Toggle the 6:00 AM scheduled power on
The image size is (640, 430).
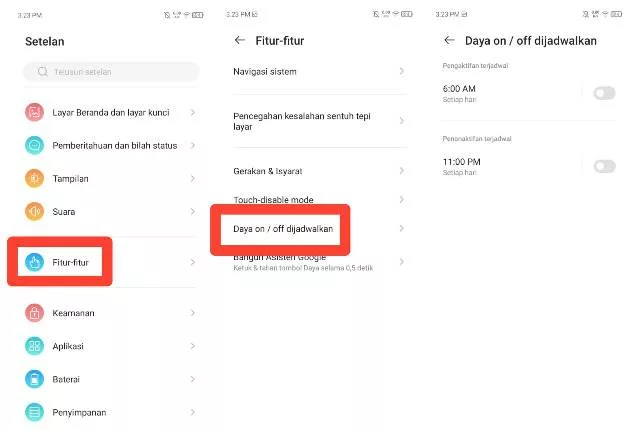604,93
